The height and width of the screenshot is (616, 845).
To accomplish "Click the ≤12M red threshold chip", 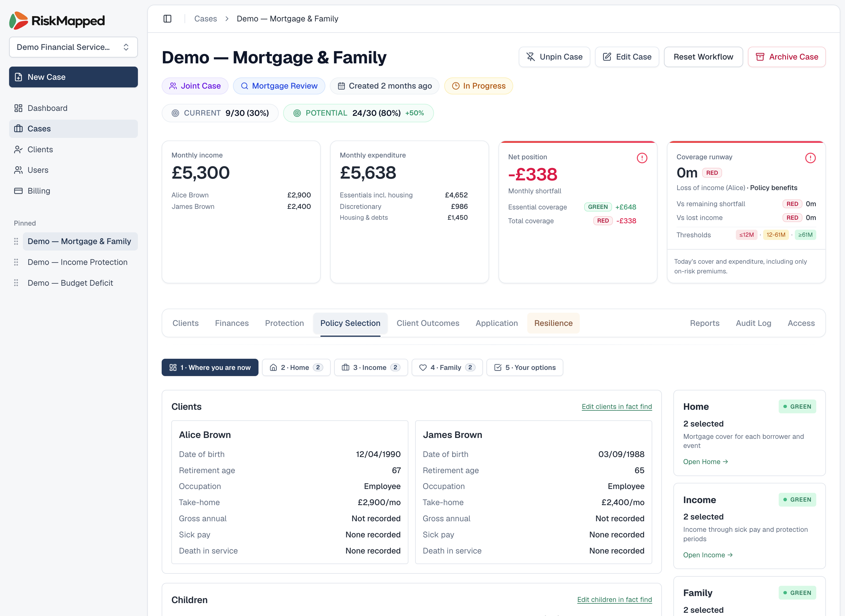I will click(x=746, y=235).
